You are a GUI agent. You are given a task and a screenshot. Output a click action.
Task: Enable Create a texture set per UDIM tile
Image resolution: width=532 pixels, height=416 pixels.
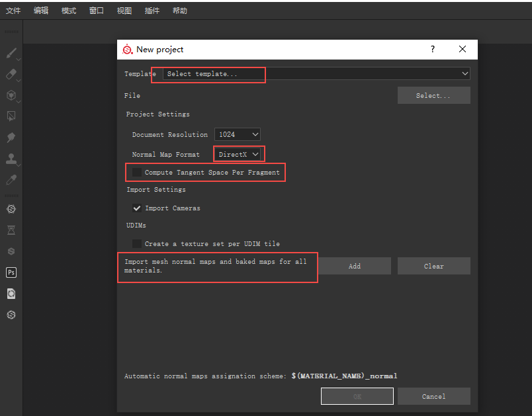tap(137, 244)
